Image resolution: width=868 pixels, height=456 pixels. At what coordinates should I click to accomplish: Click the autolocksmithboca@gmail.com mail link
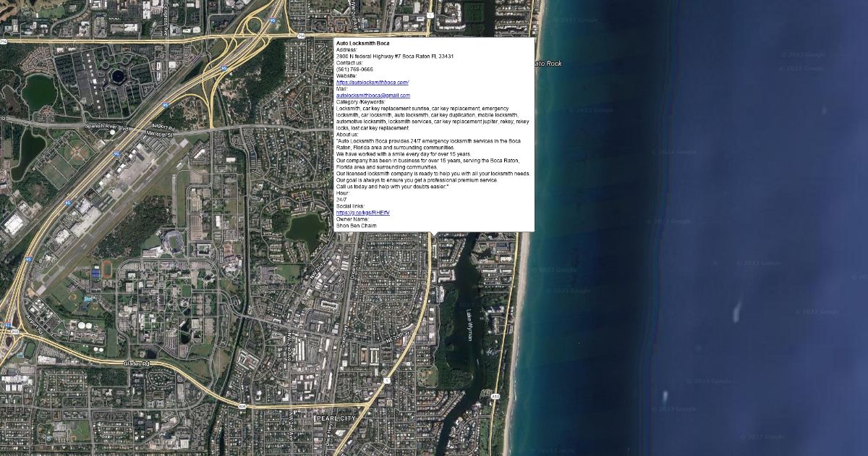tap(373, 96)
